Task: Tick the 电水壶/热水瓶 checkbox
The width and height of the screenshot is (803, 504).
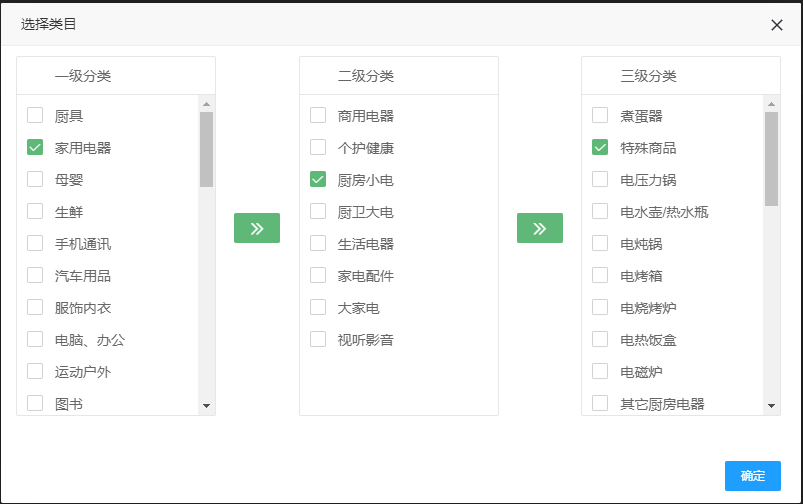Action: (x=600, y=211)
